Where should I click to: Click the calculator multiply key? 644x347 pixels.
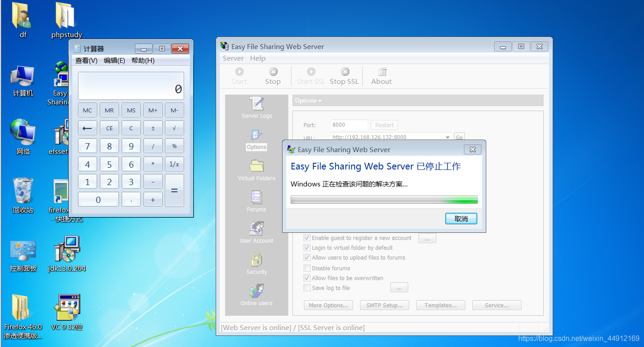[153, 164]
